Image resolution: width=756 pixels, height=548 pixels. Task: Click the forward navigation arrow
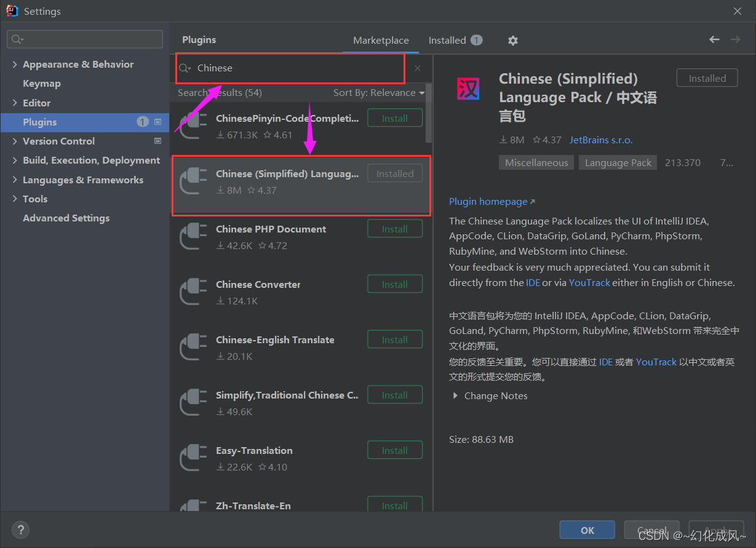pos(735,39)
